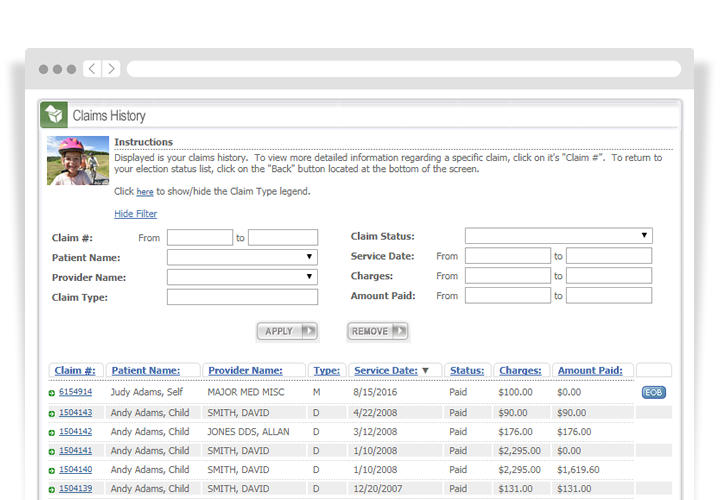Viewport: 720px width, 500px height.
Task: Click the Hide Filter link
Action: point(135,214)
